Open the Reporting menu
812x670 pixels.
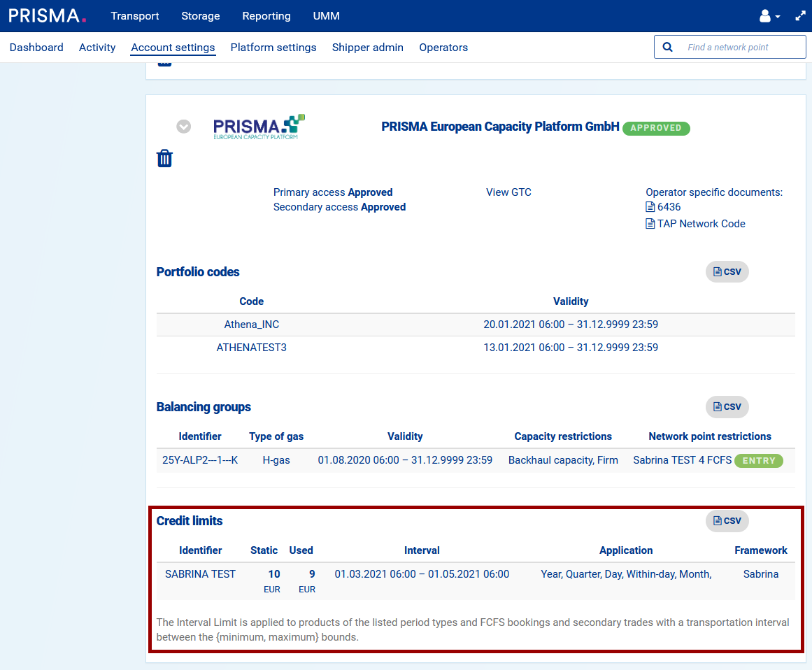[x=266, y=16]
